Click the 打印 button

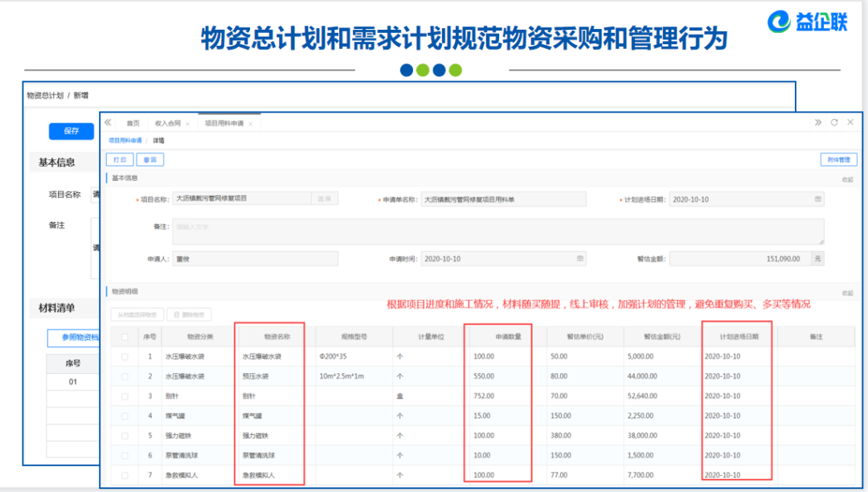pos(120,159)
